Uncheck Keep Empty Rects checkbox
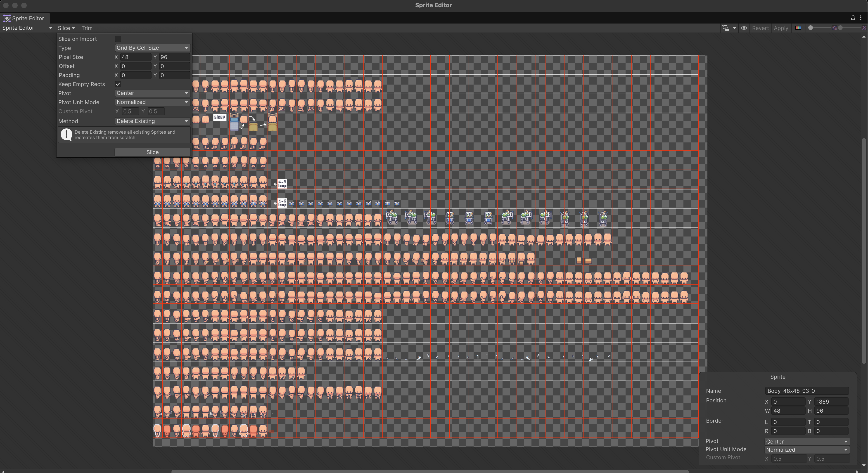 (118, 84)
